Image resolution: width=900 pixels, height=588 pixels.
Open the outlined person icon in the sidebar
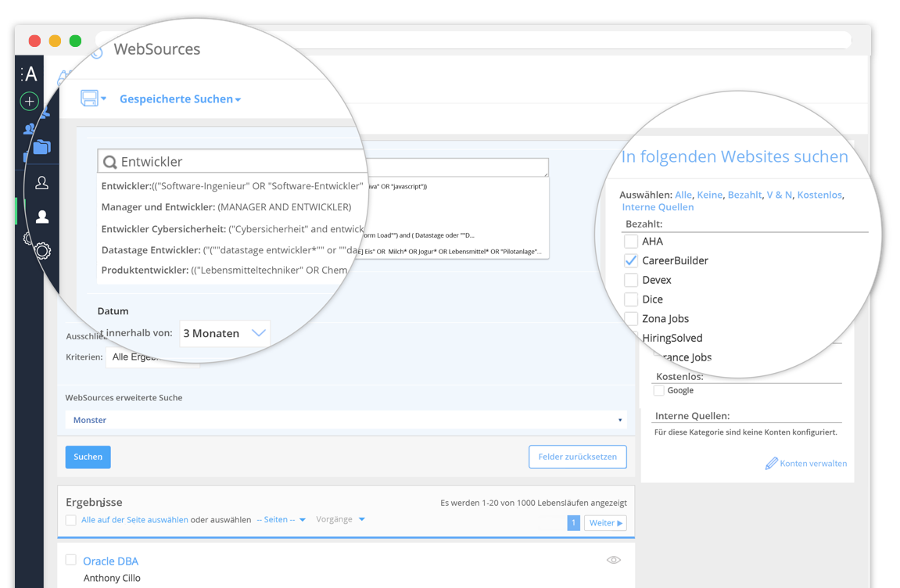pyautogui.click(x=42, y=183)
